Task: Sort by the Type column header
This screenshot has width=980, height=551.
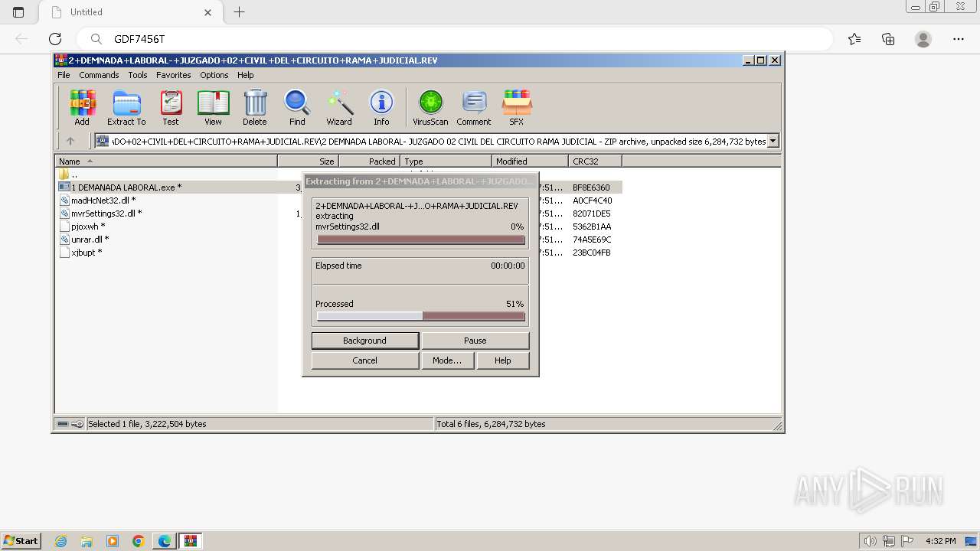Action: (446, 161)
